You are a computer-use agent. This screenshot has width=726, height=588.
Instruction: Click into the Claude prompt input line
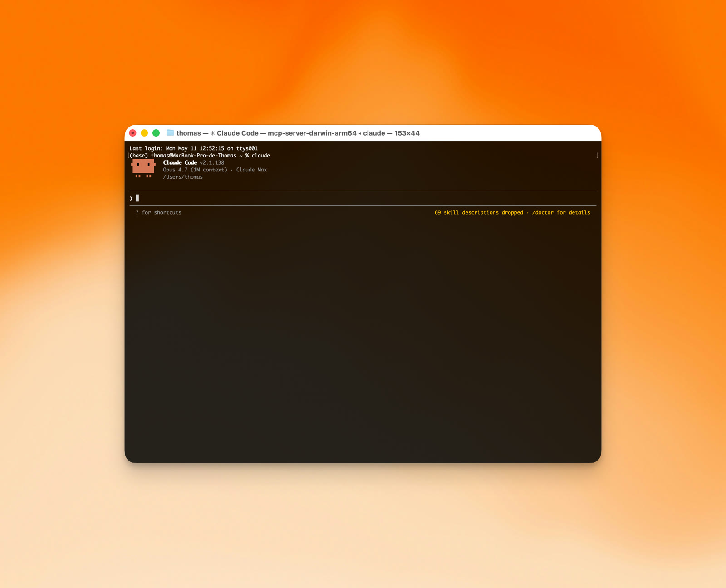pyautogui.click(x=363, y=198)
